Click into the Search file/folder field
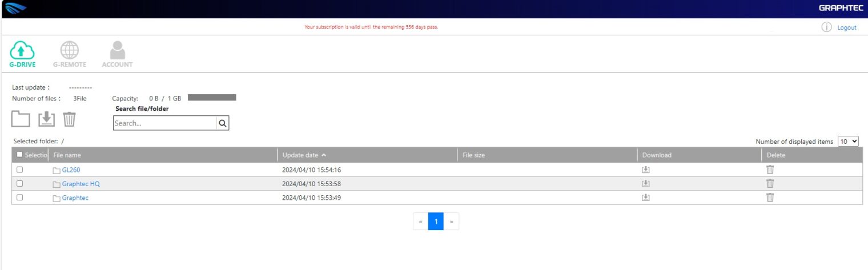Viewport: 868px width, 270px height. pos(164,123)
